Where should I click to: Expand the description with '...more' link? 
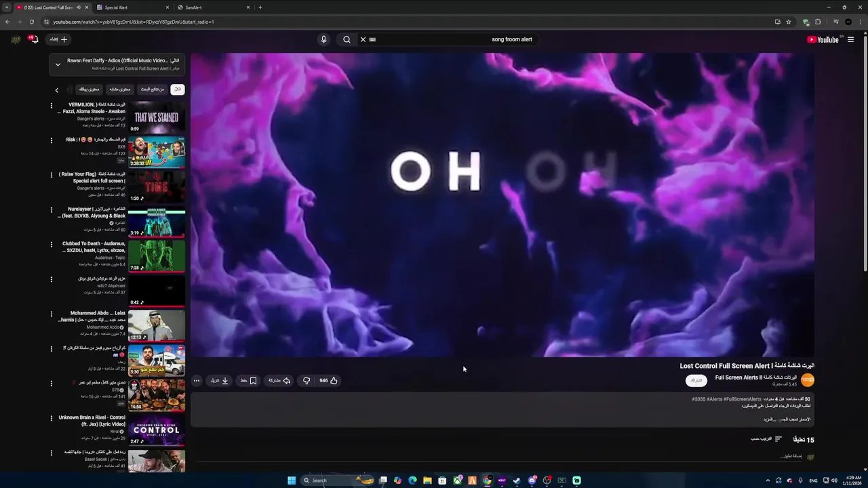tap(768, 420)
